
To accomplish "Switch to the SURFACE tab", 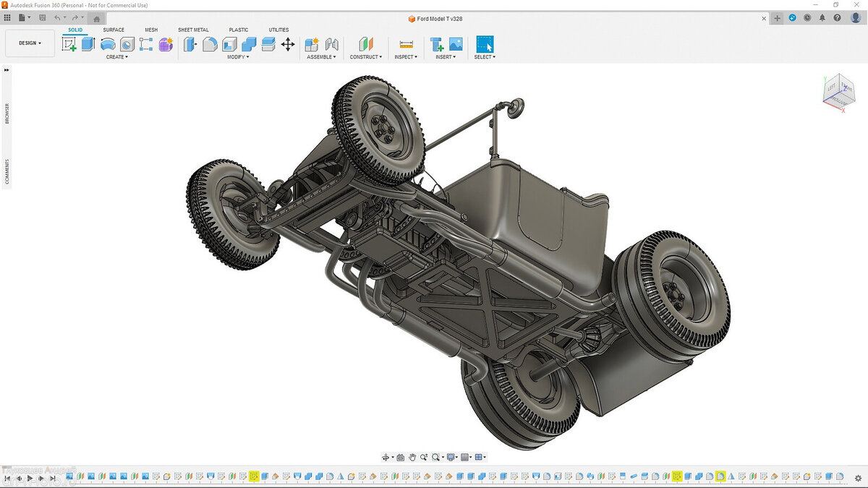I will [x=114, y=30].
